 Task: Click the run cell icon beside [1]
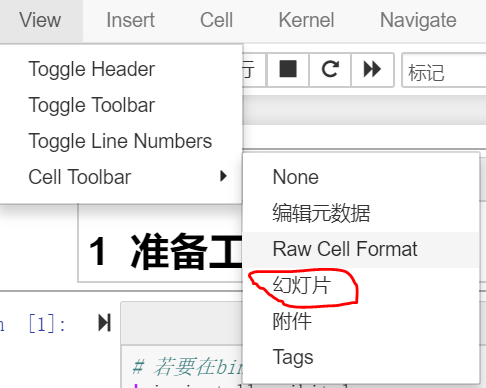104,323
